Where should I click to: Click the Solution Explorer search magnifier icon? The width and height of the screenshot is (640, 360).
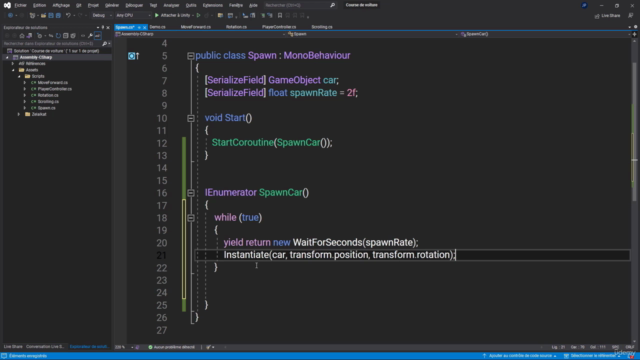coord(104,44)
